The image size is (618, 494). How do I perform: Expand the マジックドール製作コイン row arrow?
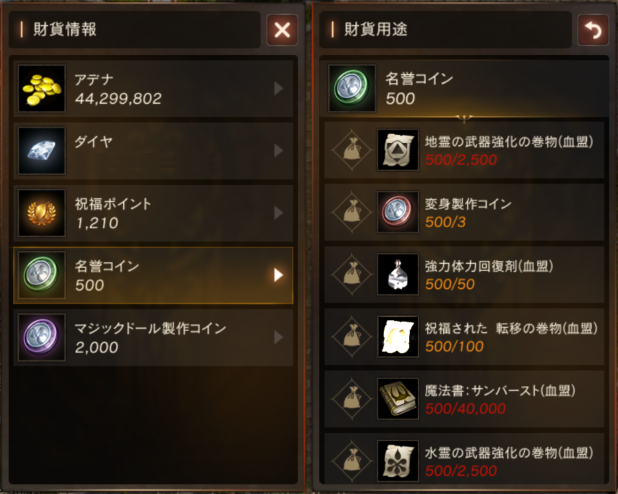279,337
